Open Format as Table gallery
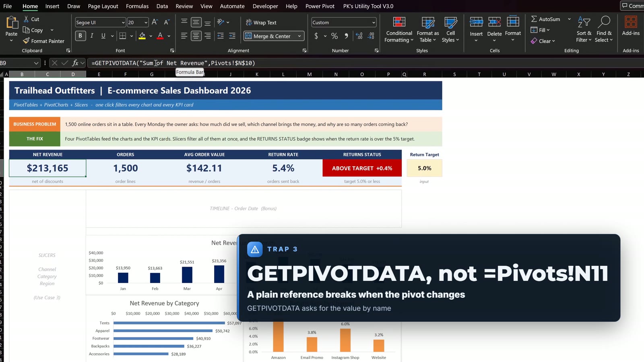Screen dimensions: 644x362 [427, 29]
